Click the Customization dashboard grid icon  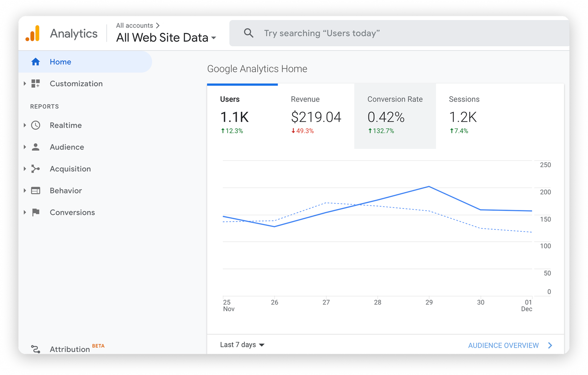(x=36, y=84)
